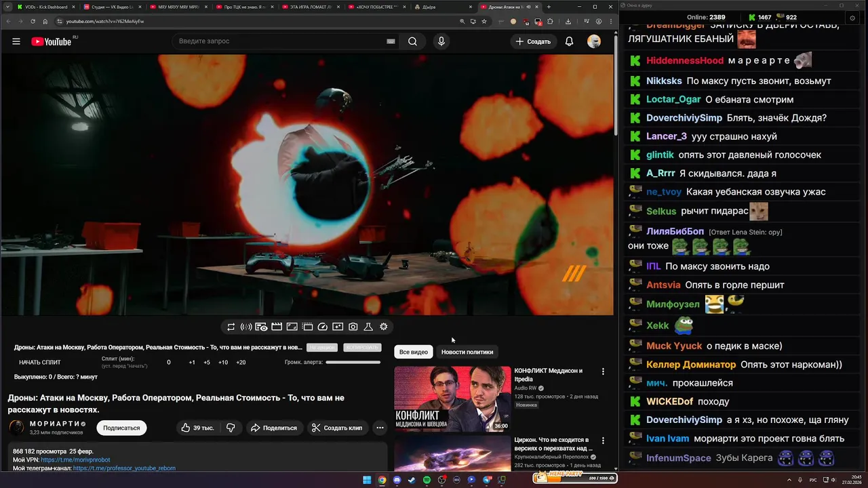
Task: Open options for the Циркон video
Action: [x=603, y=441]
